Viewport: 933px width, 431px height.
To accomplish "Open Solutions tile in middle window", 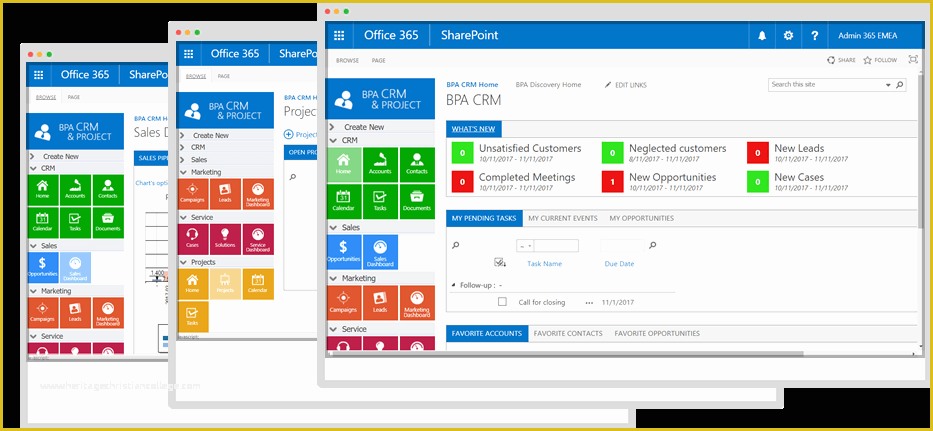I will [x=225, y=239].
